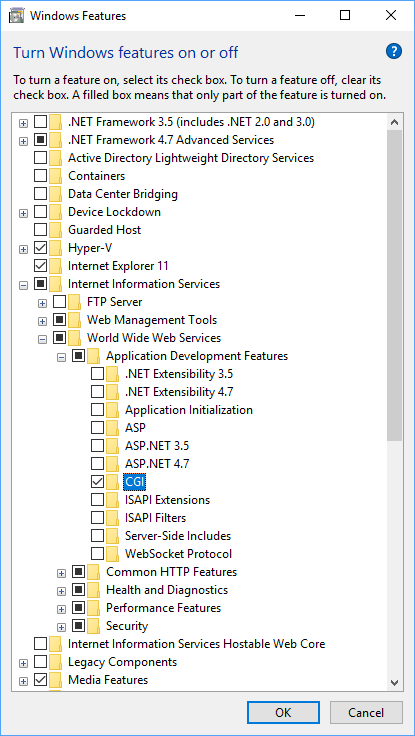
Task: Select the Data Center Bridging item
Action: click(123, 194)
